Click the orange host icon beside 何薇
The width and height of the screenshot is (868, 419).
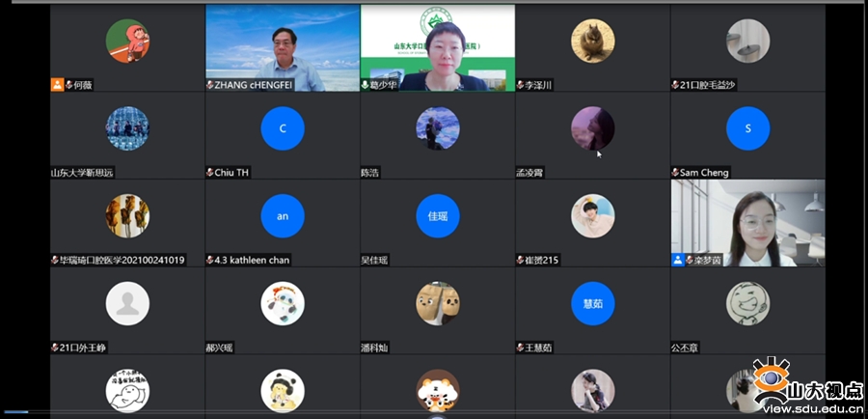58,85
